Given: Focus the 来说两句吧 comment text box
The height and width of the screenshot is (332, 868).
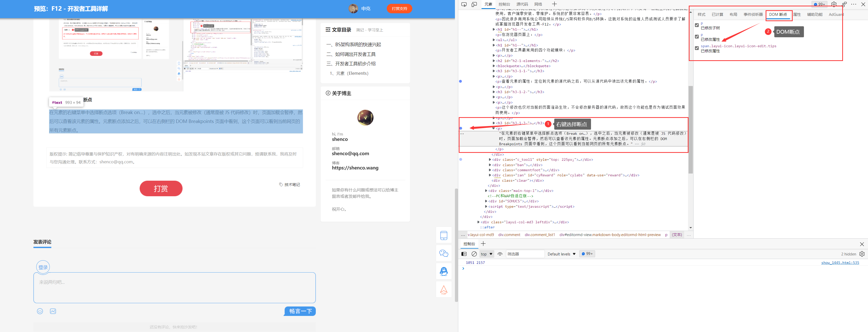Looking at the screenshot, I should pos(174,288).
